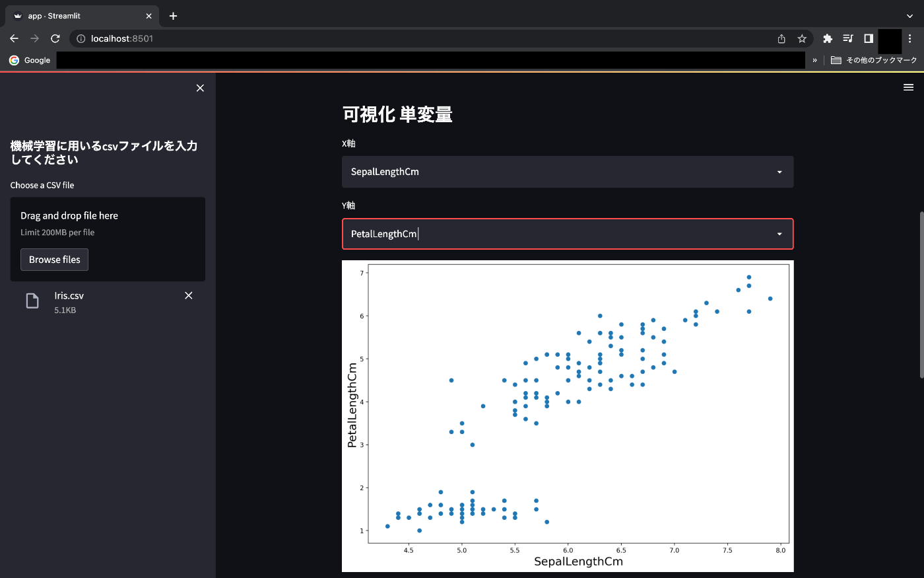Screen dimensions: 924x578
Task: Bookmark this tab with the star
Action: click(x=802, y=38)
